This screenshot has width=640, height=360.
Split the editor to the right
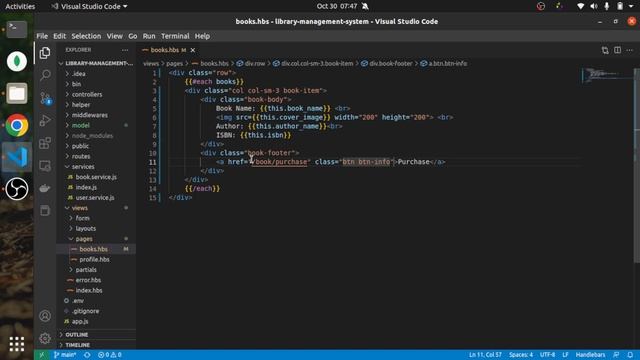(618, 50)
